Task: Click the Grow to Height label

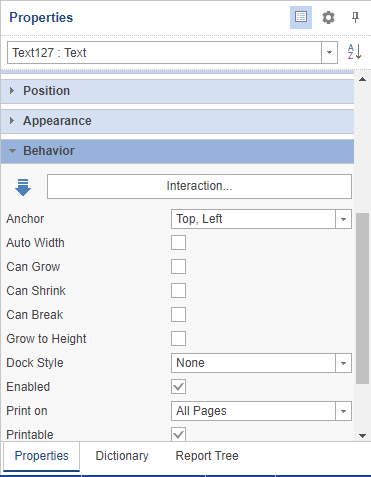Action: [x=46, y=339]
